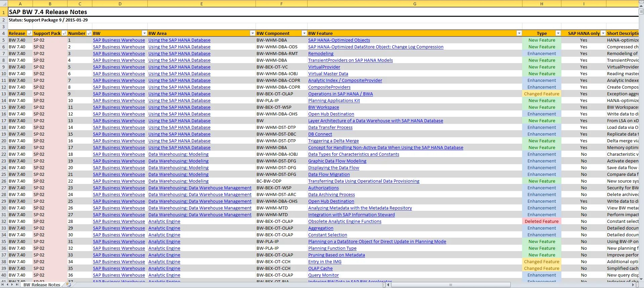Screen dimensions: 644x288
Task: Select the Short Description header cell
Action: [x=623, y=33]
